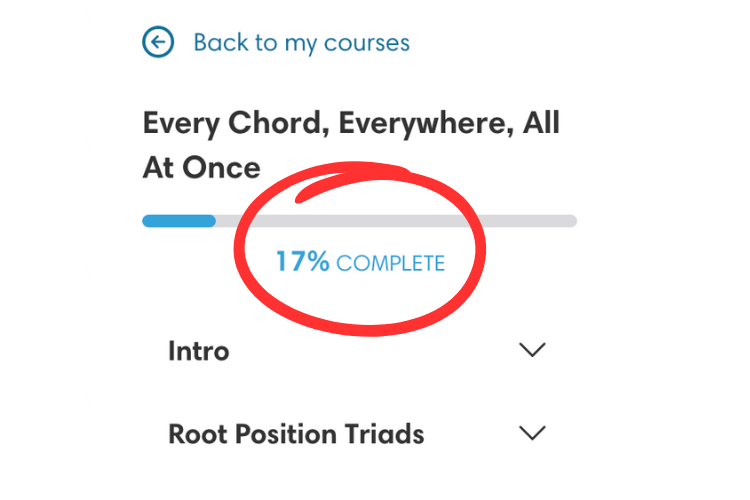750x500 pixels.
Task: Click the words At Once in title
Action: pos(201,167)
